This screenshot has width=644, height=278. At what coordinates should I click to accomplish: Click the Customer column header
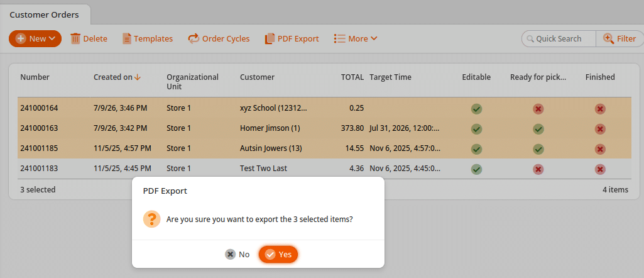pyautogui.click(x=257, y=77)
